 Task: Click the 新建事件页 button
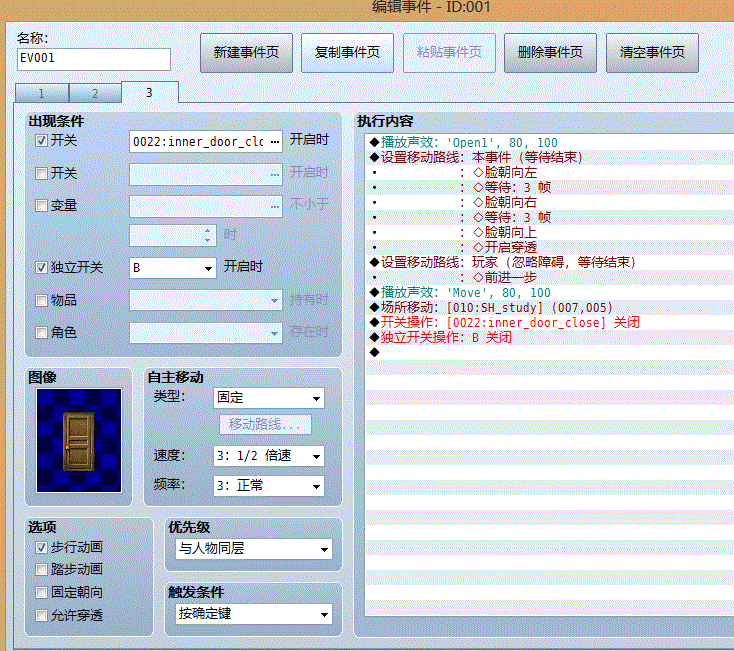[246, 52]
